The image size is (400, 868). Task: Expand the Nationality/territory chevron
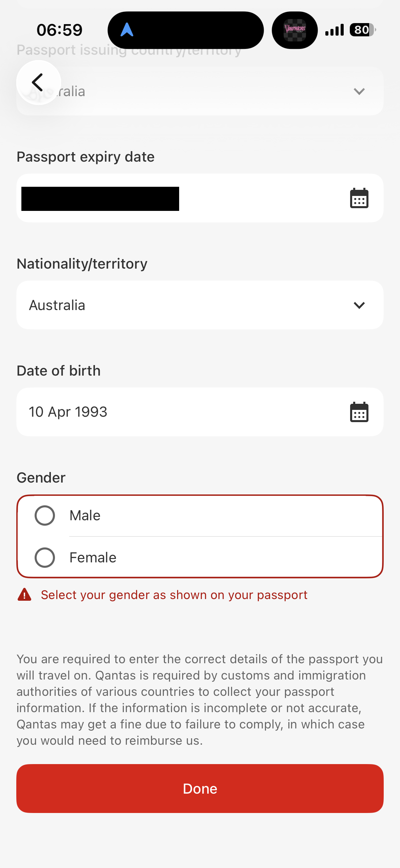[359, 305]
